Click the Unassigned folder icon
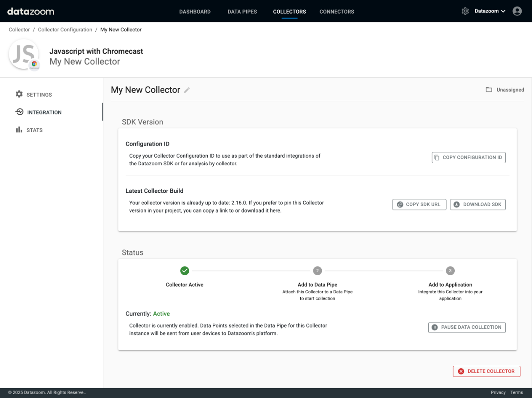This screenshot has width=532, height=398. pos(489,90)
